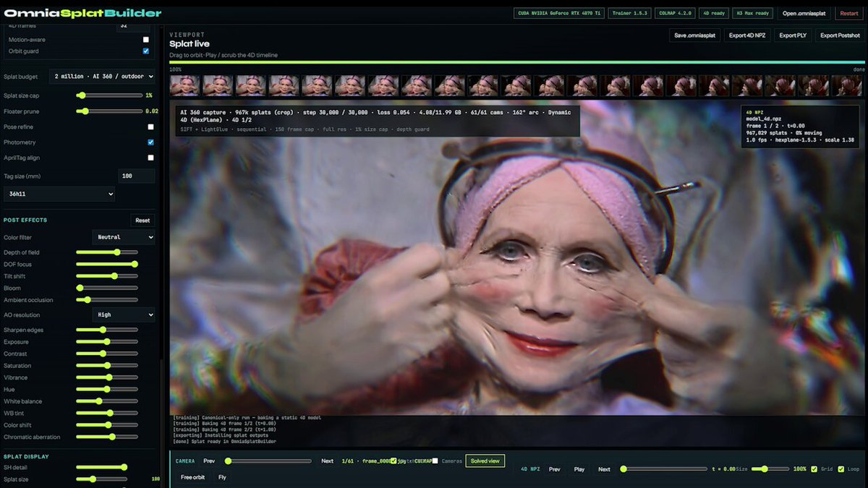Toggle the Grid checkbox

814,469
